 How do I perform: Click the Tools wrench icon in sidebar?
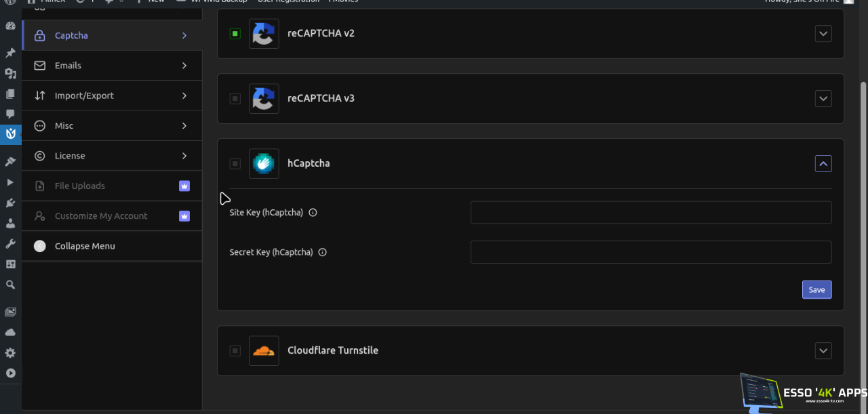click(10, 244)
